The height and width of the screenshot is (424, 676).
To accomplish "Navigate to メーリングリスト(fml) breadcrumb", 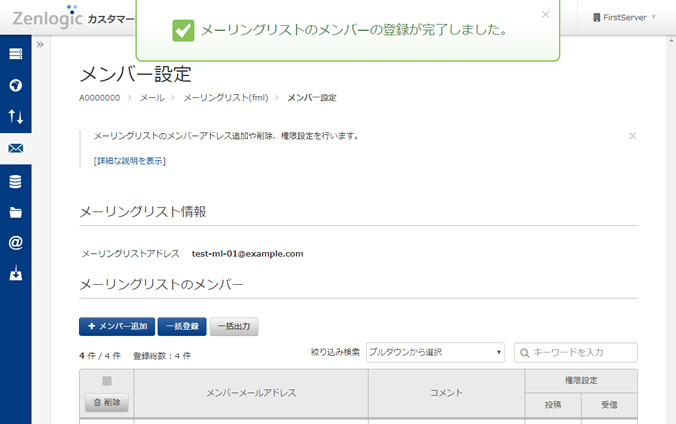I will tap(226, 98).
